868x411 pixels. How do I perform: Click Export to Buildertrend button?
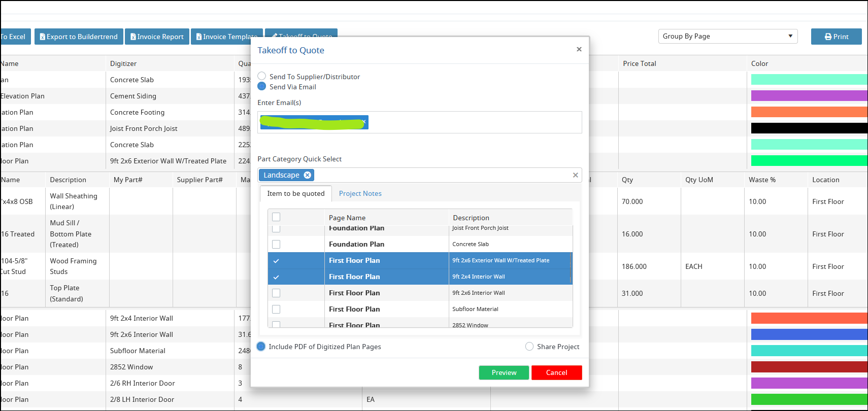(x=79, y=37)
